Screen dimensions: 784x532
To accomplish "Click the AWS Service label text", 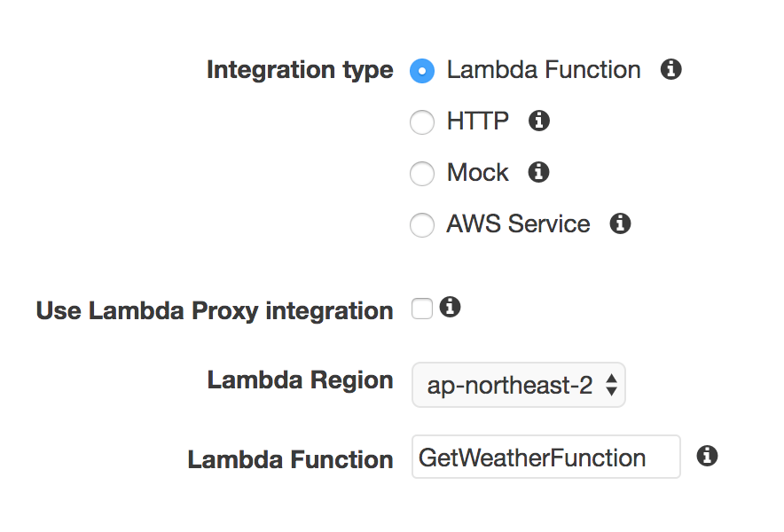I will [x=518, y=223].
